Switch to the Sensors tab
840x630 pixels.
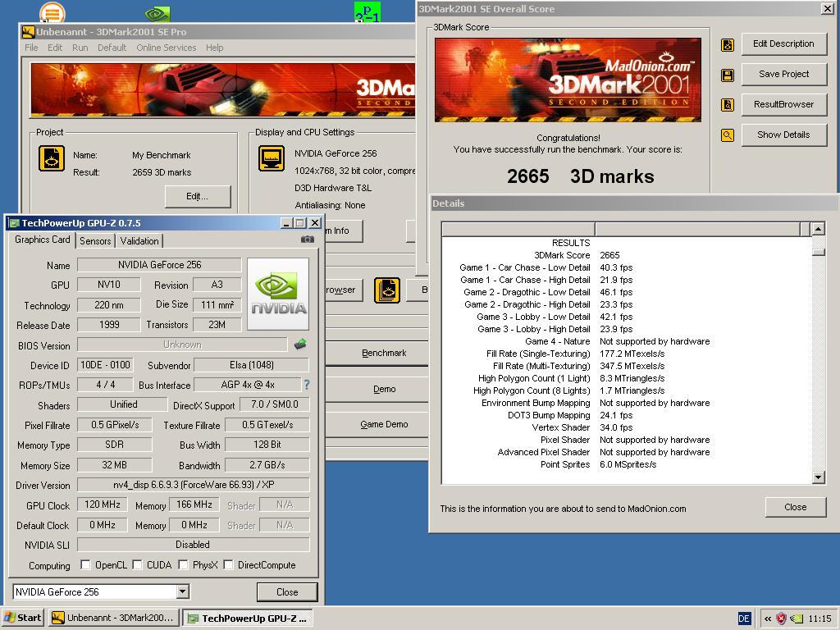tap(95, 241)
